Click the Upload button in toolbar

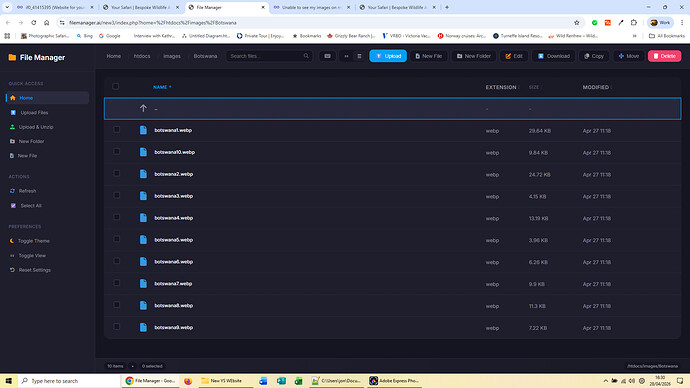point(388,56)
